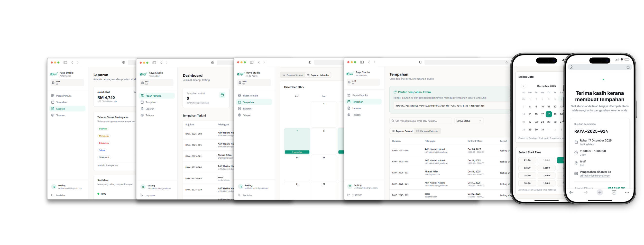Pick the 09:00 start time slot

coord(527,160)
